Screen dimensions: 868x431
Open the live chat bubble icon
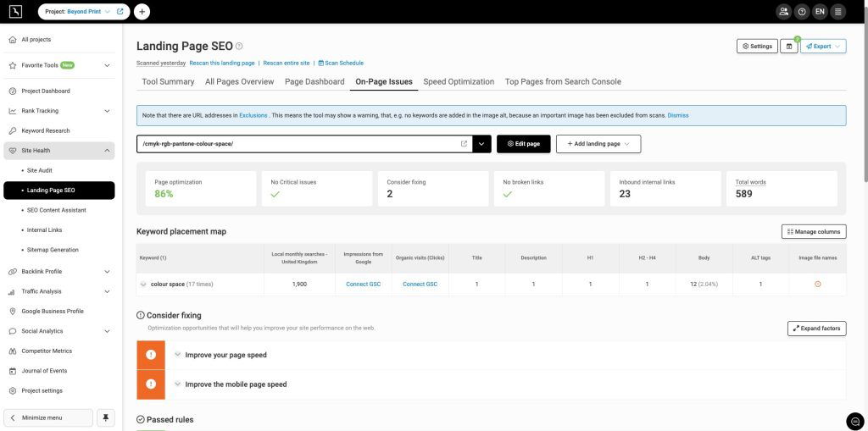click(854, 421)
